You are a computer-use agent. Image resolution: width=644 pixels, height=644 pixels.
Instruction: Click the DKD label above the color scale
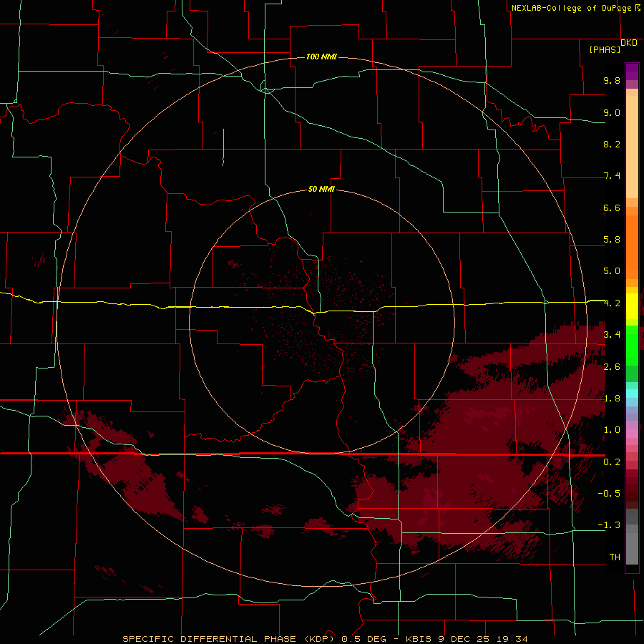(629, 42)
